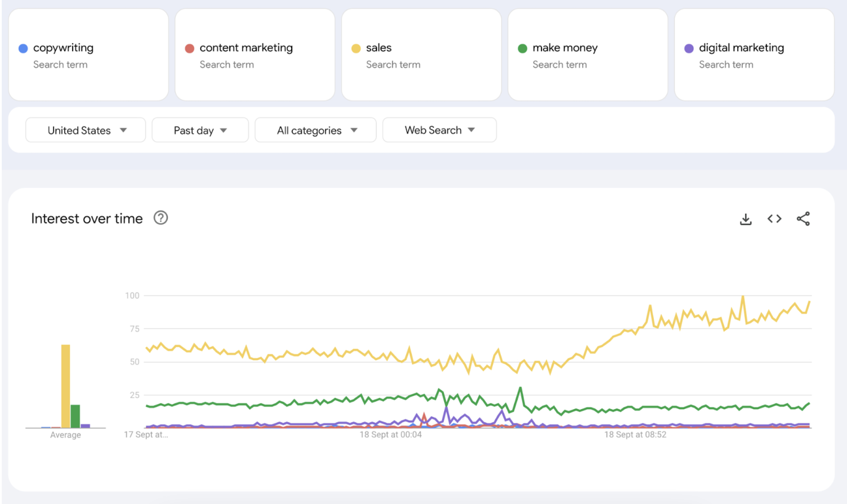Screen dimensions: 847x504
Task: Click the green make money color dot
Action: 522,48
